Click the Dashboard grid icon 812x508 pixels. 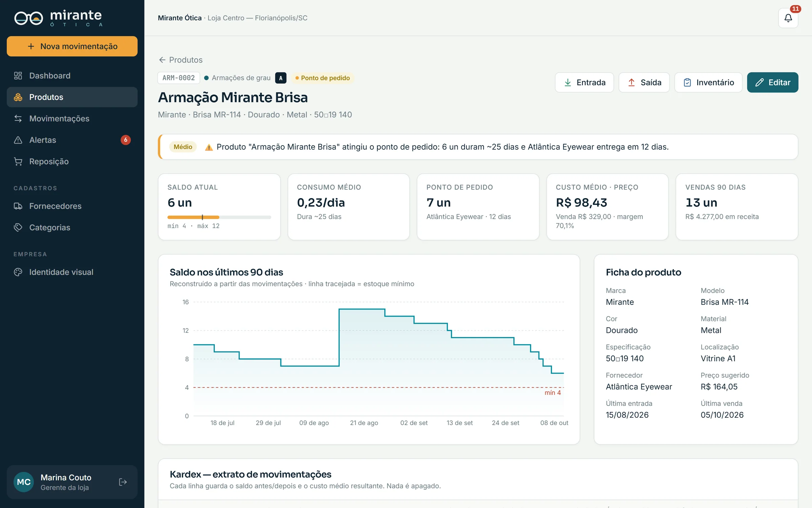tap(18, 76)
